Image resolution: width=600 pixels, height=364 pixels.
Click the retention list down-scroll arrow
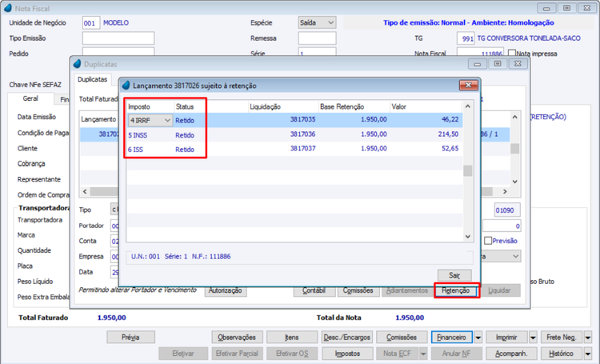click(468, 237)
